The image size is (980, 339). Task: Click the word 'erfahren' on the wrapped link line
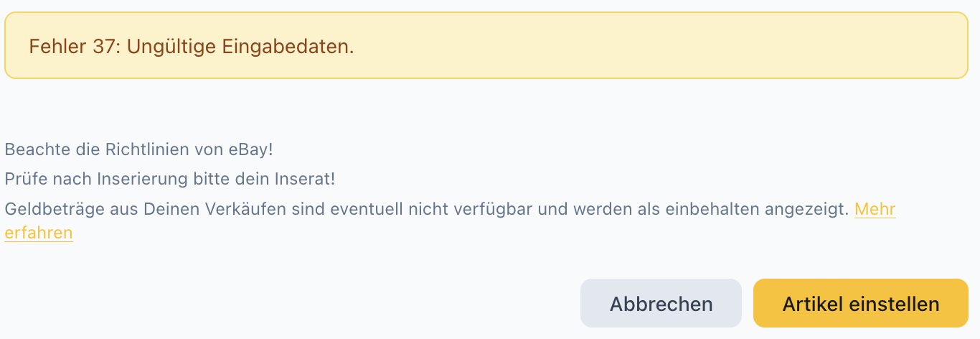click(39, 233)
